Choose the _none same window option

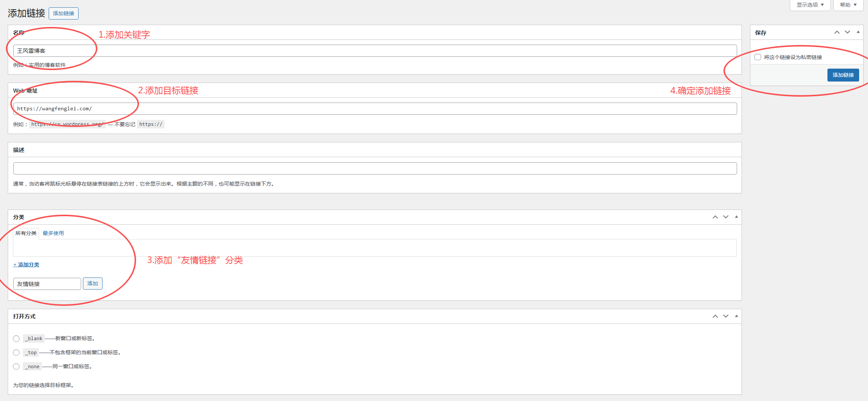coord(16,367)
